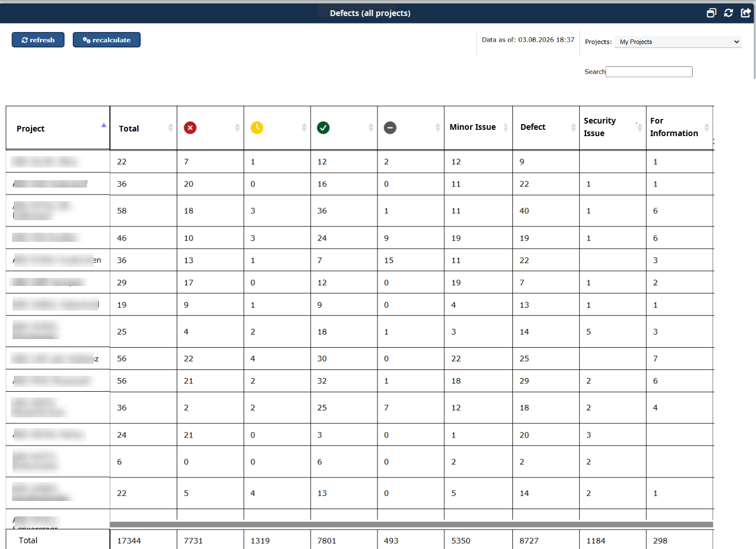Sort table by Project column arrow
756x549 pixels.
[104, 125]
